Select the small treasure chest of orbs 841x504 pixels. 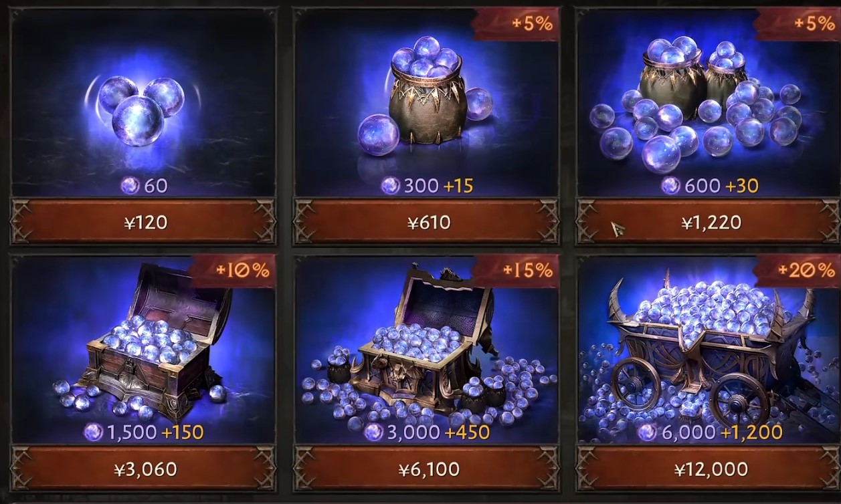[x=144, y=341]
